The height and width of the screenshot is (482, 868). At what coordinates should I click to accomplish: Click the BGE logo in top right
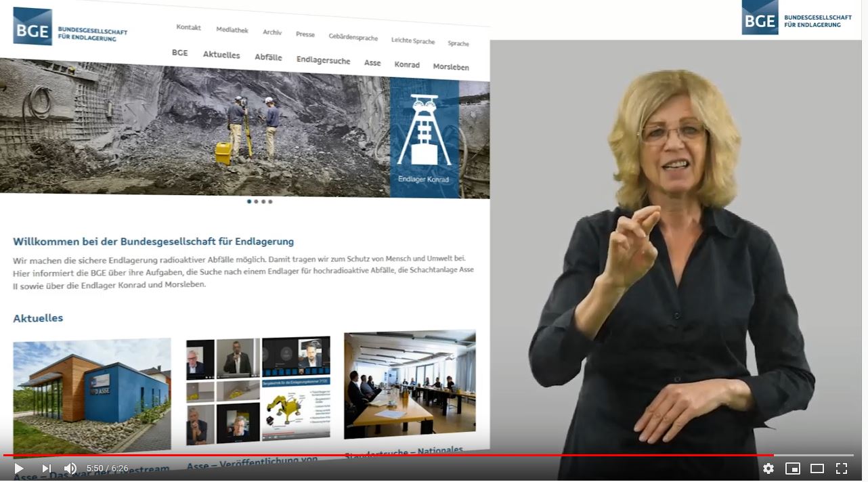(x=796, y=18)
